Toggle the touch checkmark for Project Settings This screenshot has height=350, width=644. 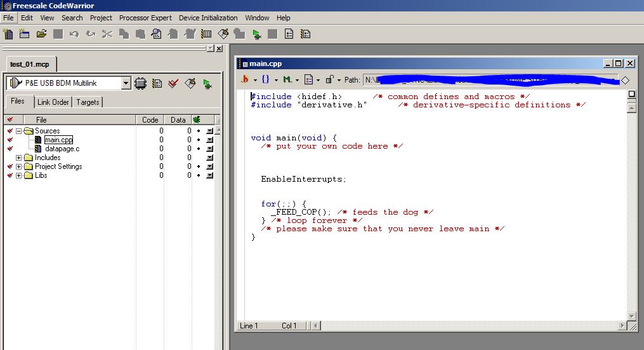click(x=10, y=166)
